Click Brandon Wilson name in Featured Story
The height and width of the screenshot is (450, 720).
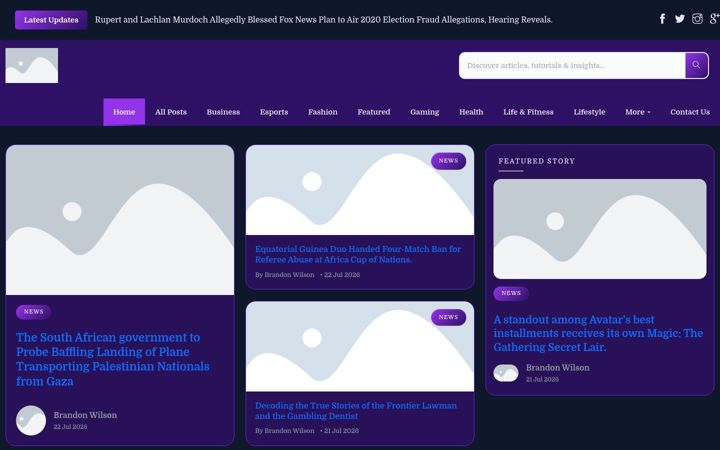click(x=557, y=367)
